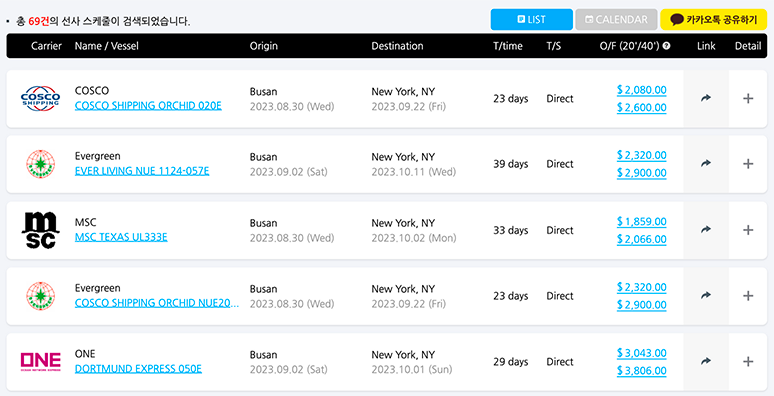Open the link arrow for EVER LIVING row

click(706, 163)
